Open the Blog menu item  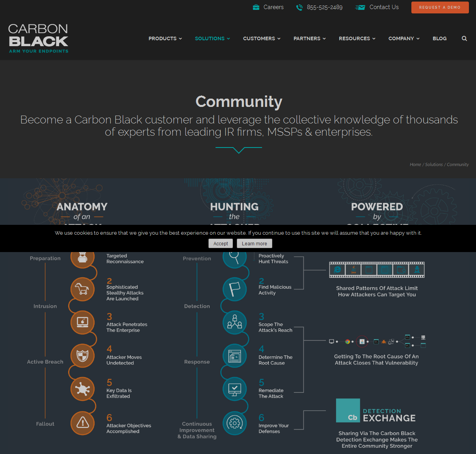tap(439, 39)
